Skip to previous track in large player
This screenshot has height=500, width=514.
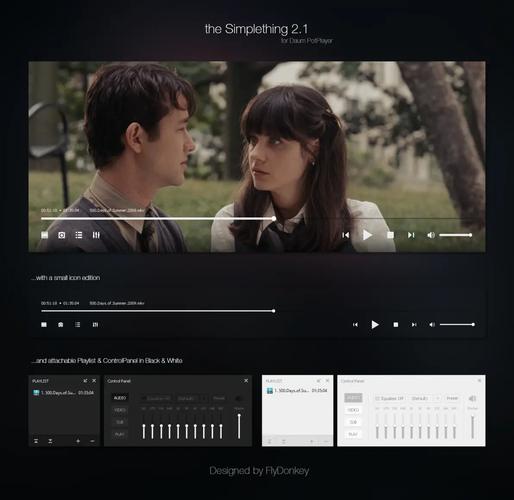coord(346,235)
